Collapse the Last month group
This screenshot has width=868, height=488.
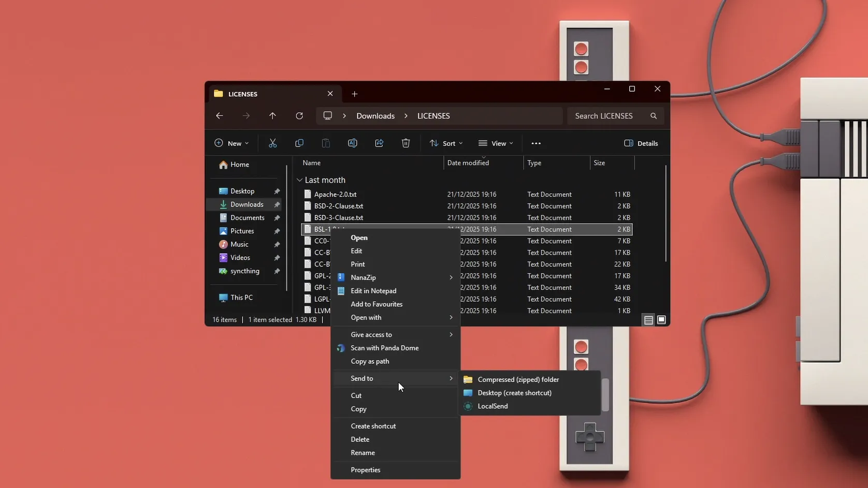[x=299, y=180]
